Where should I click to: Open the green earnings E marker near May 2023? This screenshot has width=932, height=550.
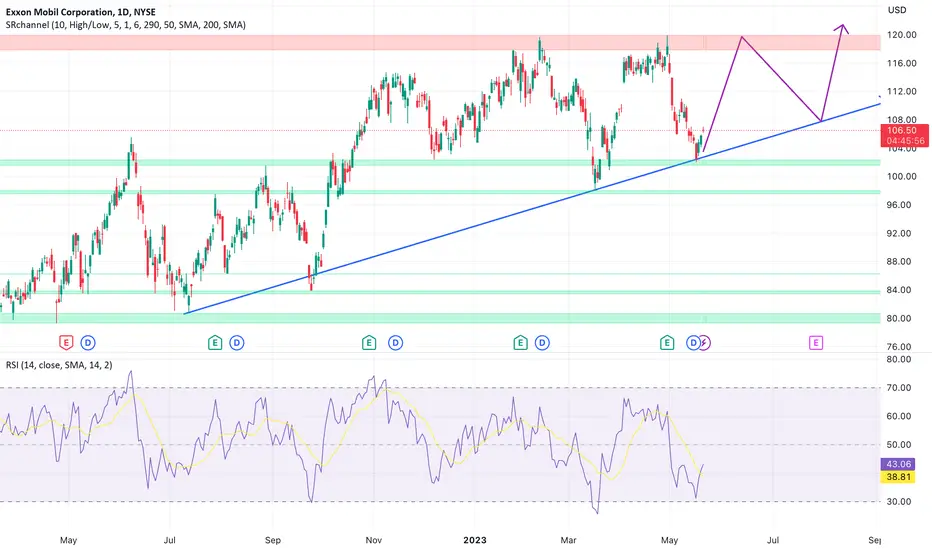coord(667,342)
